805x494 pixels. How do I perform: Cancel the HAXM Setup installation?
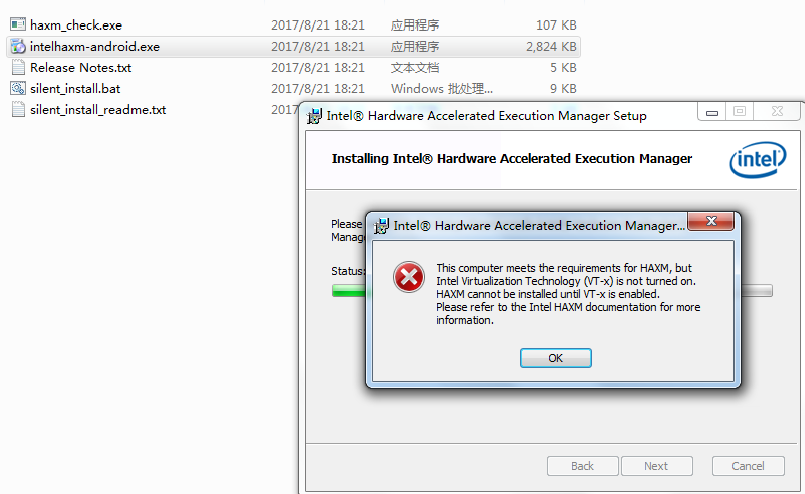748,466
